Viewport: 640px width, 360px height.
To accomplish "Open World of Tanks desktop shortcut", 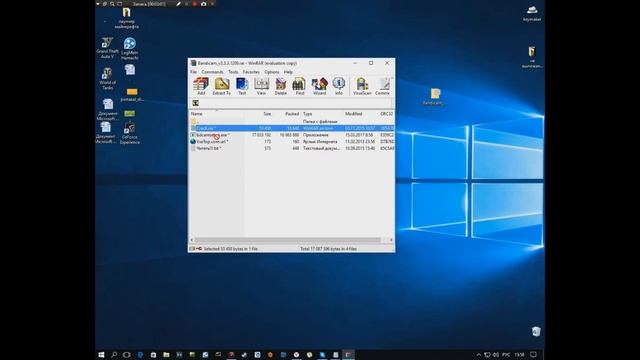I will coord(107,79).
